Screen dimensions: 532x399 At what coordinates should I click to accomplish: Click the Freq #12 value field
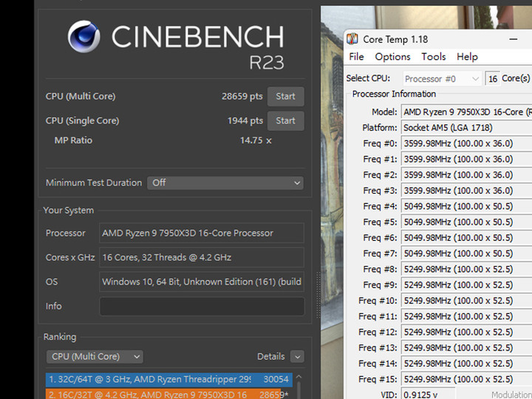tap(467, 332)
